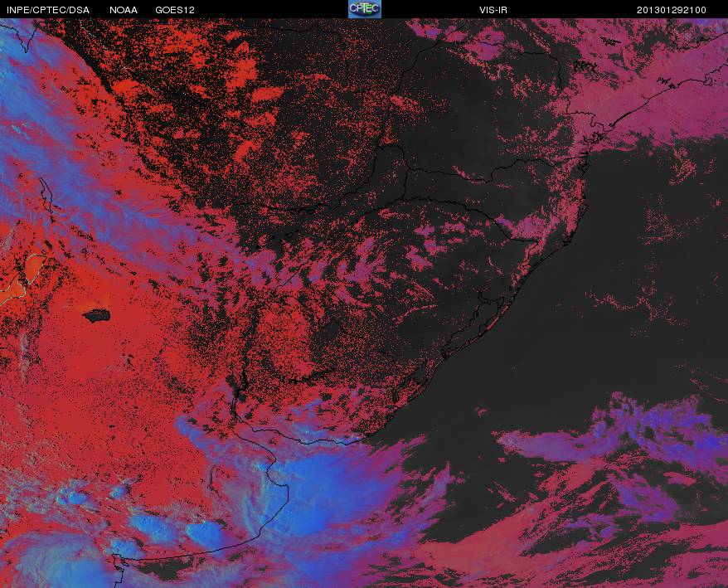The width and height of the screenshot is (728, 588).
Task: Click the orange salt flat at left edge
Action: click(x=33, y=268)
